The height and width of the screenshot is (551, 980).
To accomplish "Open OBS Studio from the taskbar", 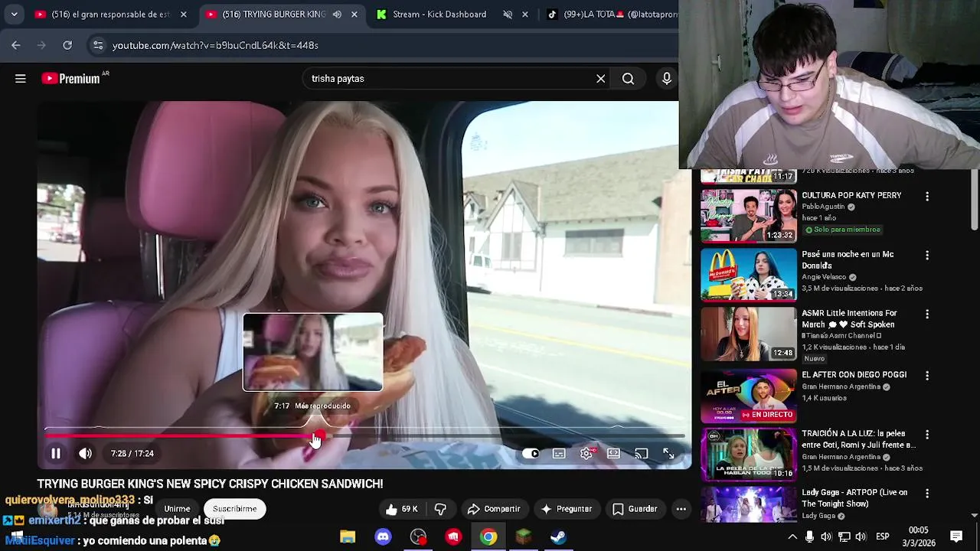I will click(418, 536).
